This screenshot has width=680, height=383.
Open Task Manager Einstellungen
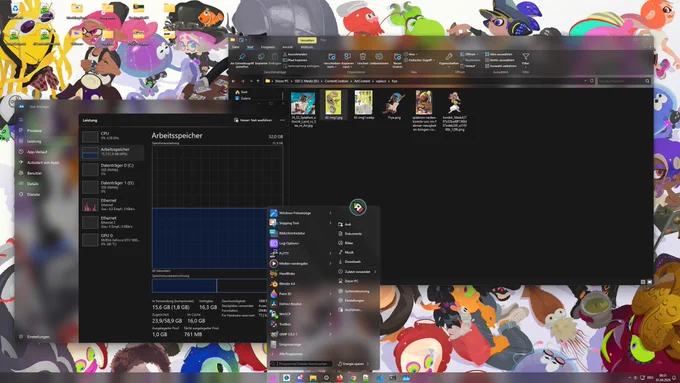(x=34, y=337)
